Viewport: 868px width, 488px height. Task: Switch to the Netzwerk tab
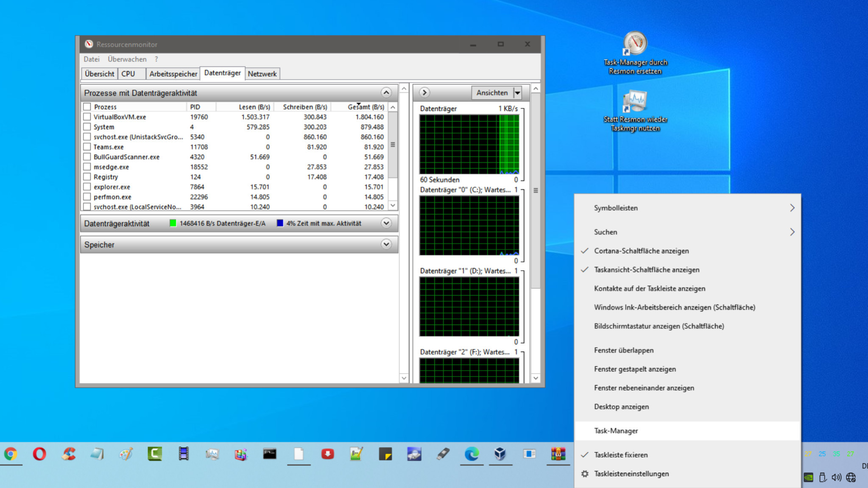click(x=262, y=74)
